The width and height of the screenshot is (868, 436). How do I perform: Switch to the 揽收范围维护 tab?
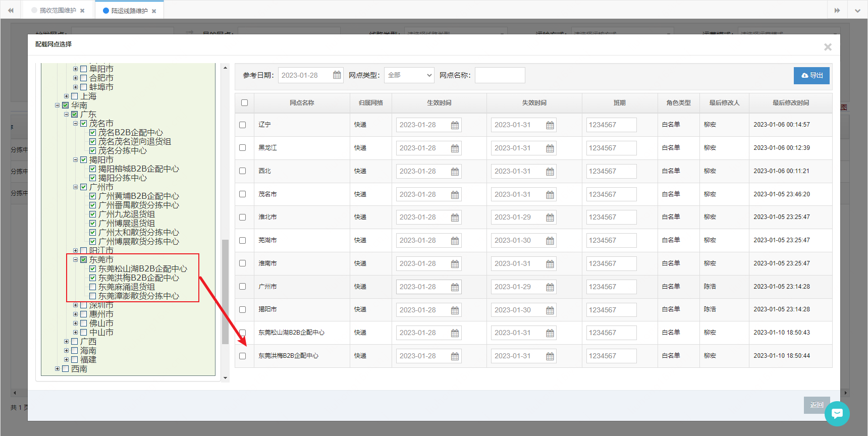(58, 11)
